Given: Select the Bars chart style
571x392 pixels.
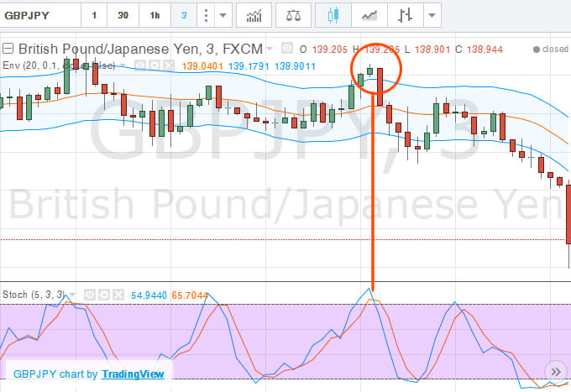Looking at the screenshot, I should pyautogui.click(x=405, y=15).
